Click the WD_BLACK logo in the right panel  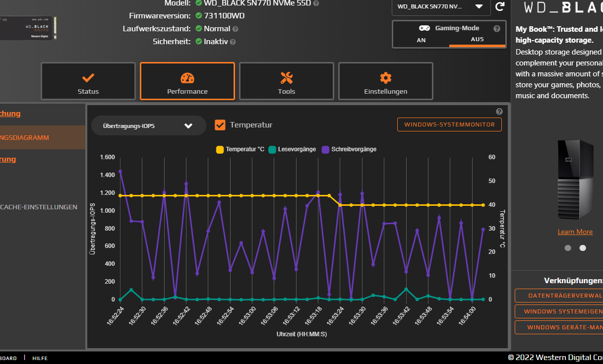[564, 7]
